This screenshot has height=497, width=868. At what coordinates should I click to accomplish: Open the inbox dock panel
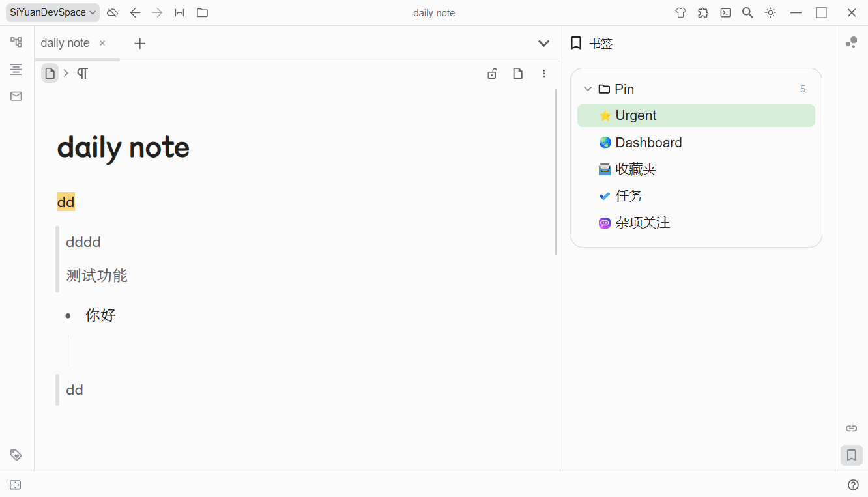[16, 96]
